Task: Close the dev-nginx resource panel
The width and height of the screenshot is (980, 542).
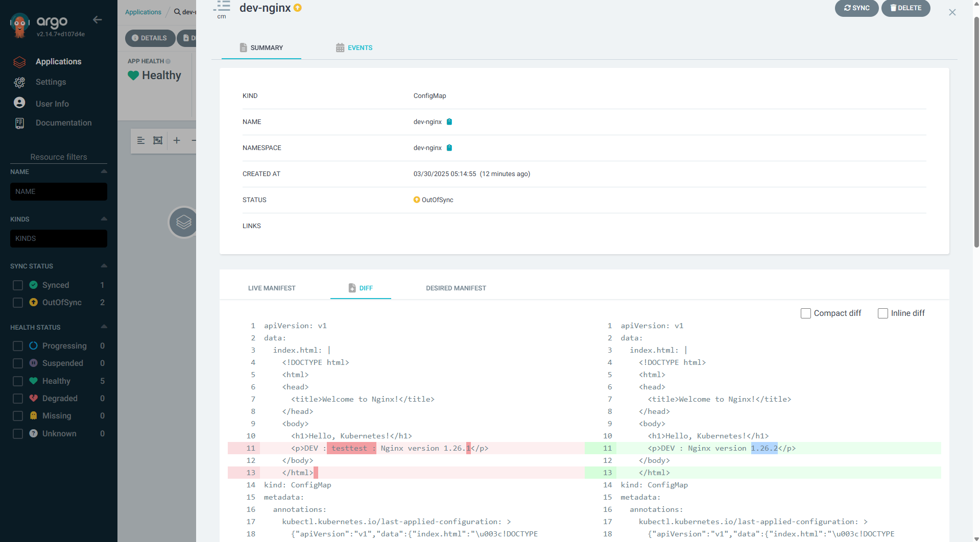Action: pyautogui.click(x=952, y=12)
